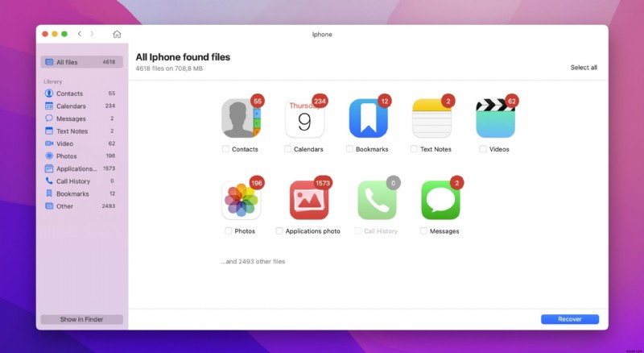Click the Other sidebar icon
The height and width of the screenshot is (353, 644).
click(x=49, y=206)
